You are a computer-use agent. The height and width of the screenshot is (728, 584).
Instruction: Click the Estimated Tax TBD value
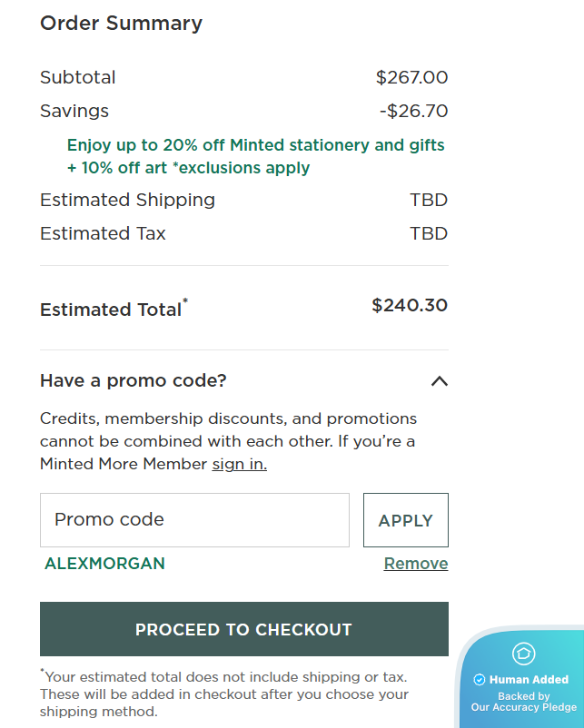429,234
